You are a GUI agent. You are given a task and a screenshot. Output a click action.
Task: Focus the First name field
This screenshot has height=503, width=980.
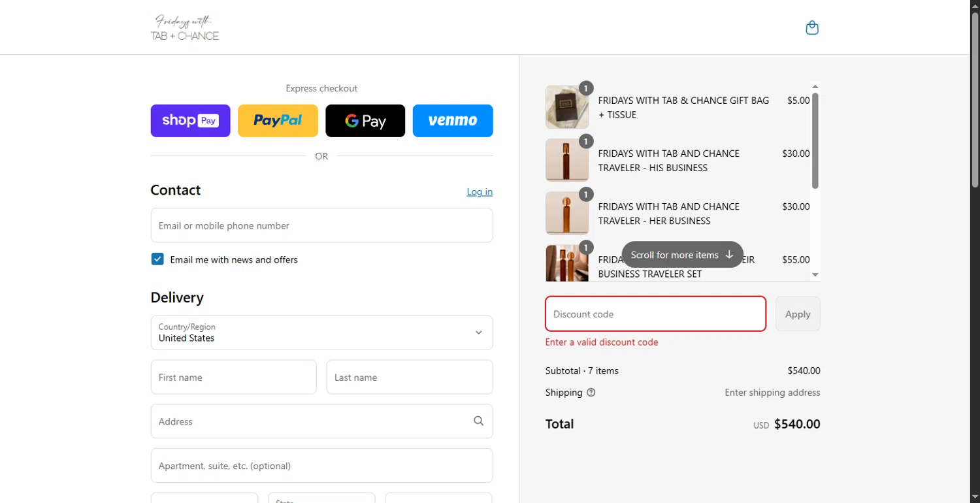click(234, 377)
